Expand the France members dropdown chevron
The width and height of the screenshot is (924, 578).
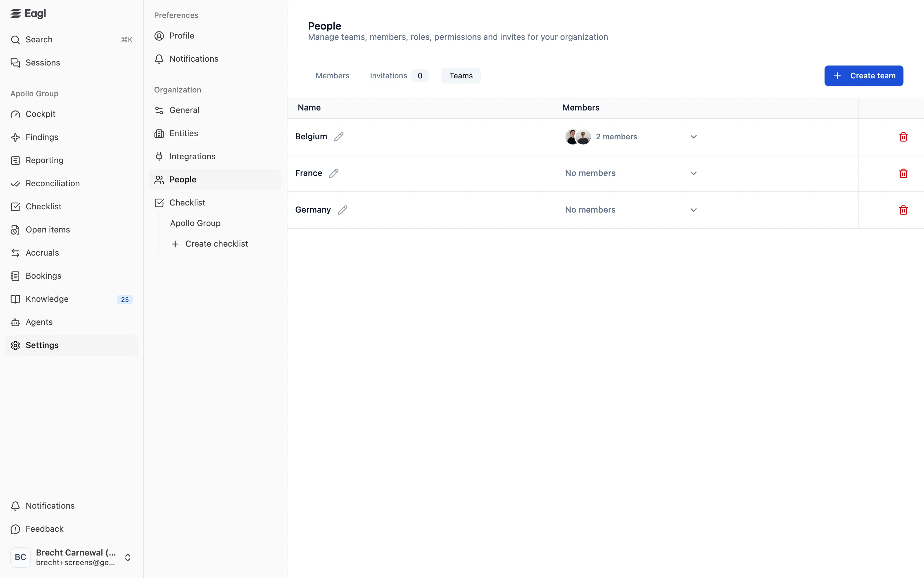point(693,173)
